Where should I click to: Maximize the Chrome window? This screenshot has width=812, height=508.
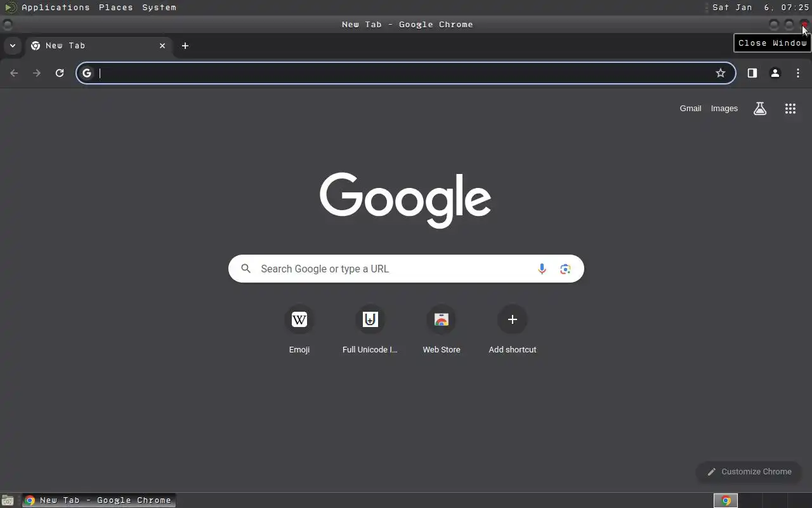[789, 25]
